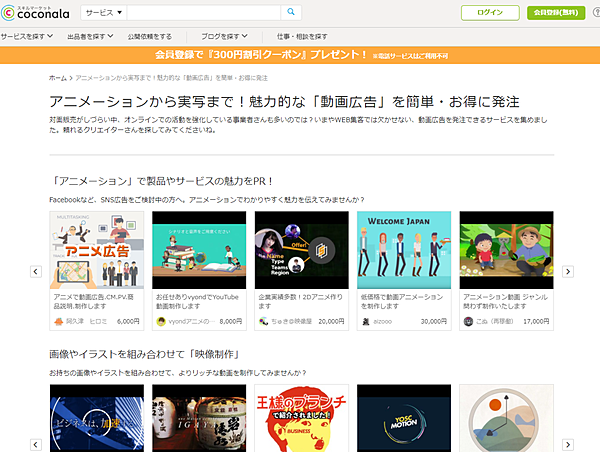Screen dimensions: 600x452
Task: Open the サービス search category dropdown
Action: (104, 13)
